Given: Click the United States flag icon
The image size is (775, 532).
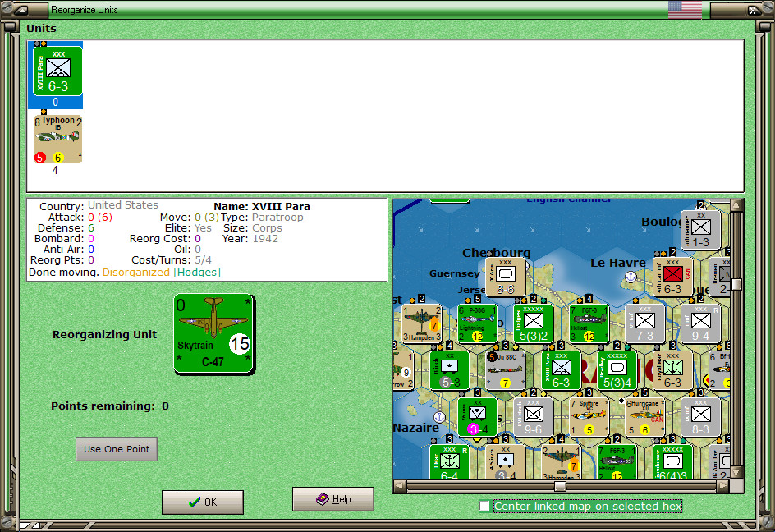Looking at the screenshot, I should coord(685,9).
